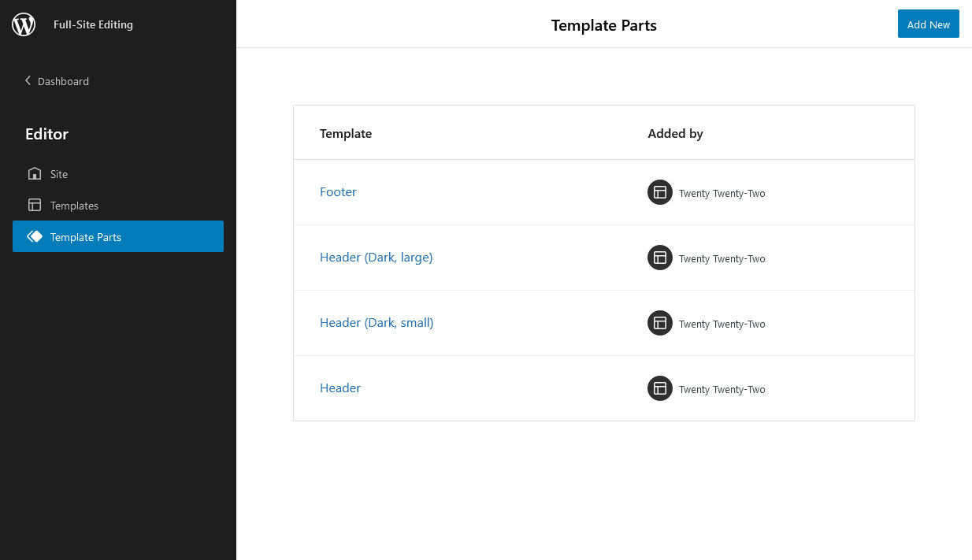
Task: Open the Header template part
Action: [339, 388]
